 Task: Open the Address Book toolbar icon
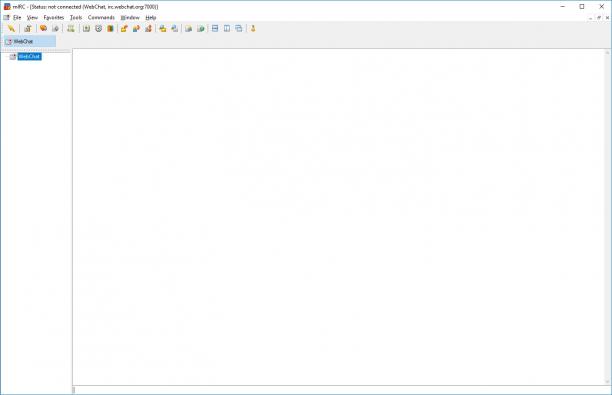pyautogui.click(x=86, y=28)
